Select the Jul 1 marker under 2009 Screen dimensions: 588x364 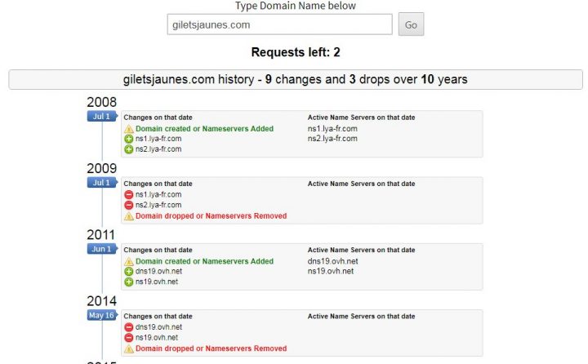(x=102, y=182)
